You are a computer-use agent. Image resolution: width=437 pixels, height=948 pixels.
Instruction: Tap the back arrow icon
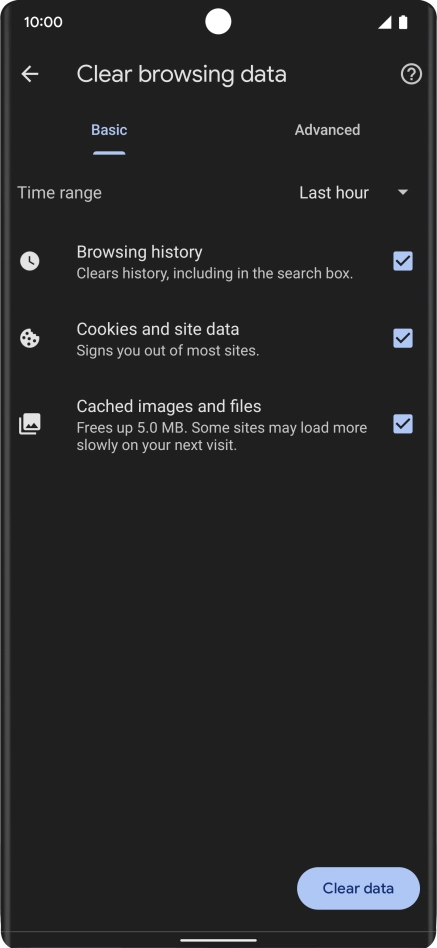pyautogui.click(x=30, y=74)
